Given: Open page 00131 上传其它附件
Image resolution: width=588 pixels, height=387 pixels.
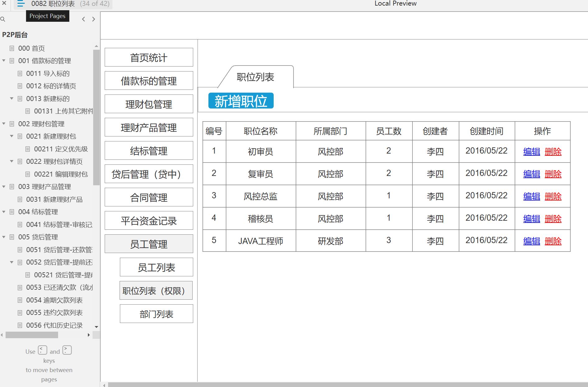Looking at the screenshot, I should point(63,111).
